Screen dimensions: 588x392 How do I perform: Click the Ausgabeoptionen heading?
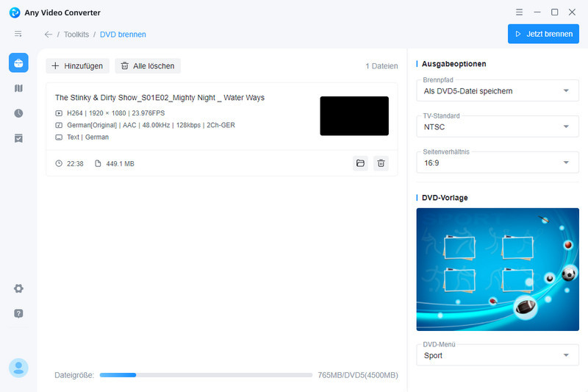pos(453,64)
